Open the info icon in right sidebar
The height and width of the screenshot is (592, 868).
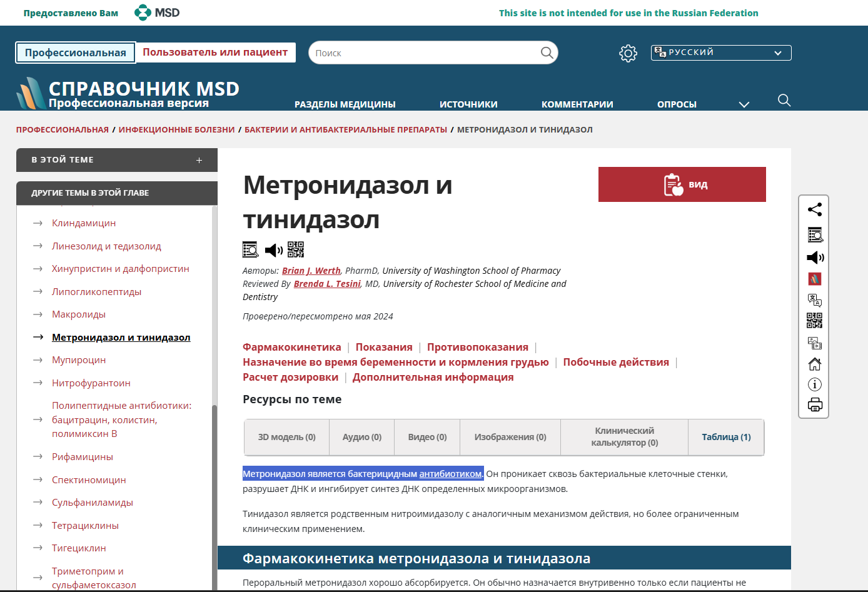(814, 384)
